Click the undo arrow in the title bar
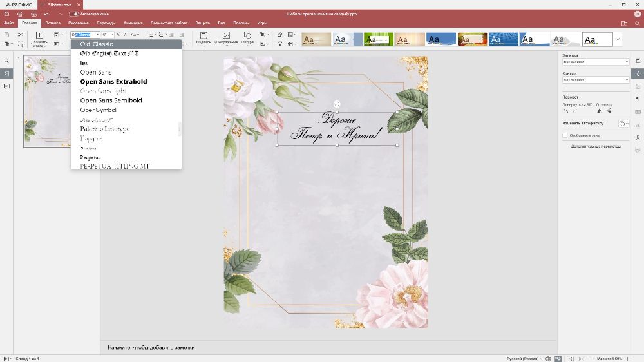This screenshot has width=644, height=362. pyautogui.click(x=46, y=14)
